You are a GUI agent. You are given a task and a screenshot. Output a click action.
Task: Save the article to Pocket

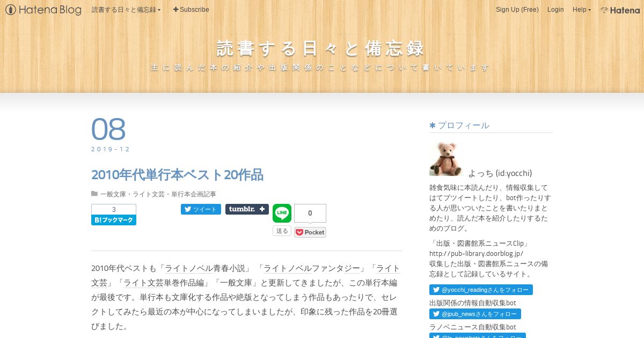point(310,232)
